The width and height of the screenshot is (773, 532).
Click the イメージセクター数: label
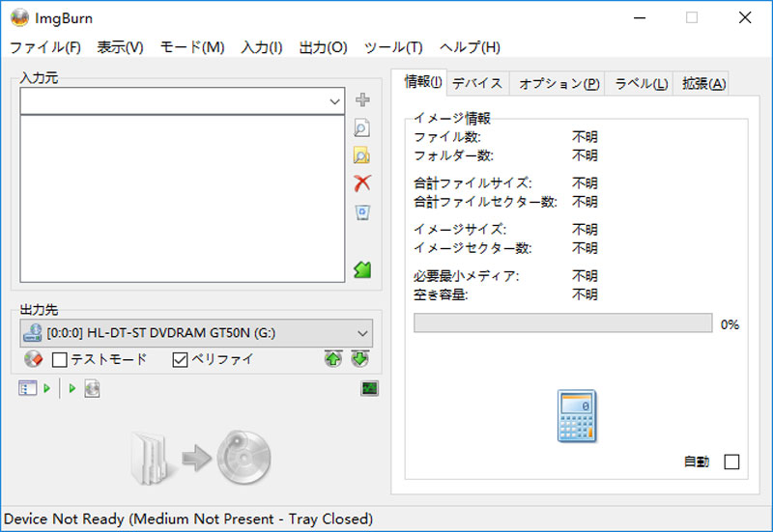(x=472, y=248)
